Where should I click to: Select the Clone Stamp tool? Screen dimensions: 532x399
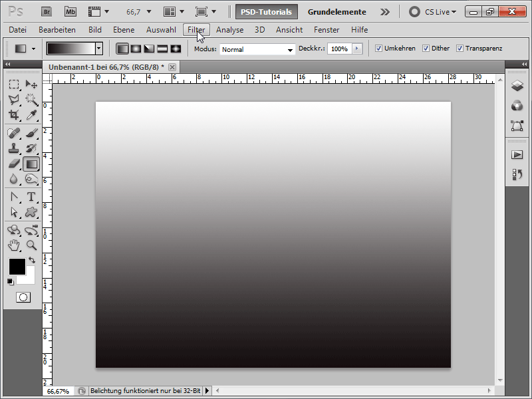point(14,148)
